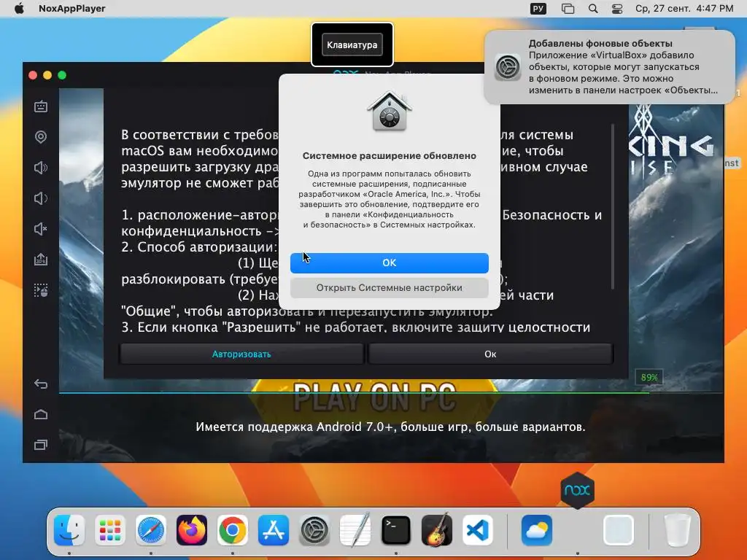Viewport: 747px width, 560px height.
Task: Switch the РУ input source in menu bar
Action: 538,9
